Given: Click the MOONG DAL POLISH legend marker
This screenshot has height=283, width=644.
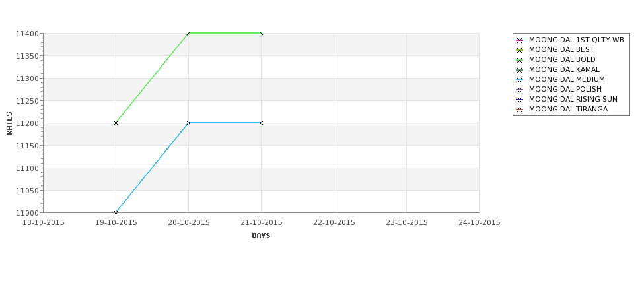Looking at the screenshot, I should click(520, 90).
